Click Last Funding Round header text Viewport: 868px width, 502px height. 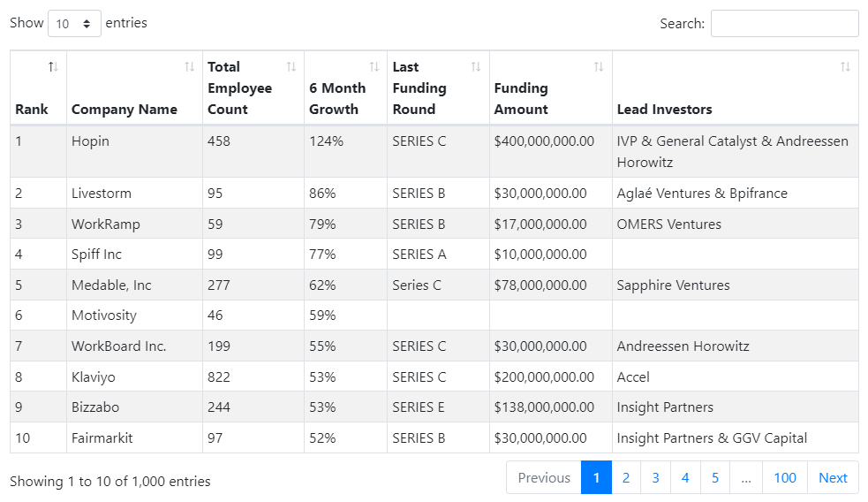[419, 88]
